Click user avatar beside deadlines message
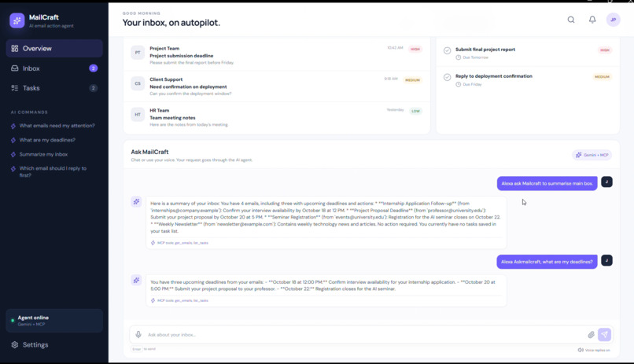The width and height of the screenshot is (634, 364). coord(606,260)
